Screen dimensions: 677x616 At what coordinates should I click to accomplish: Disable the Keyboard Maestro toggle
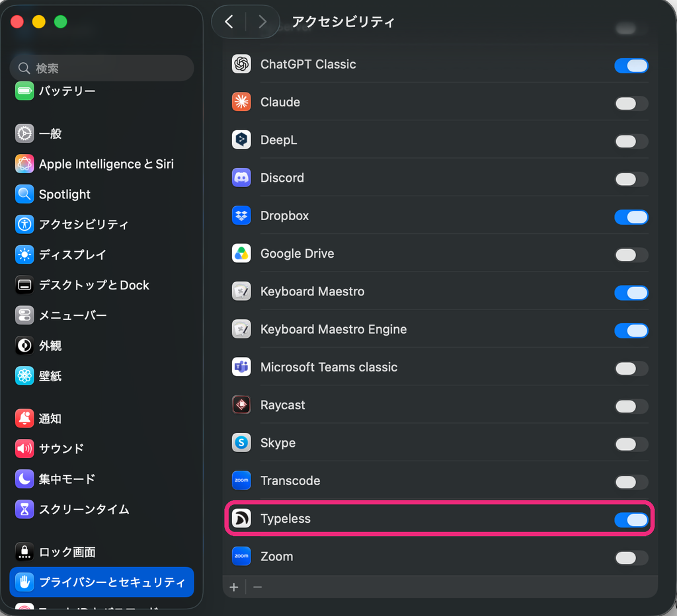[x=631, y=293]
